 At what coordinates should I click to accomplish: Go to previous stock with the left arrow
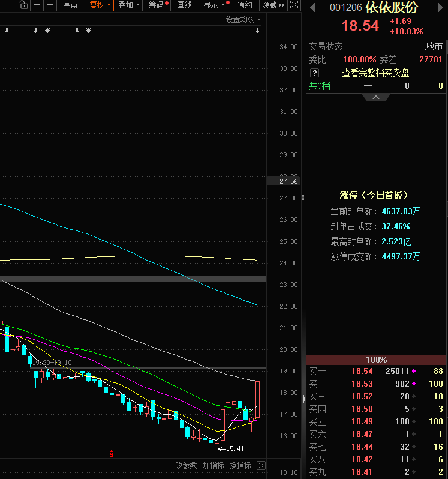click(312, 8)
